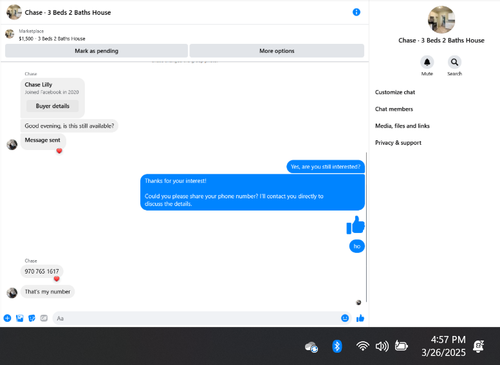Screen dimensions: 500x365
Task: Click large listing photo in side panel
Action: click(441, 20)
